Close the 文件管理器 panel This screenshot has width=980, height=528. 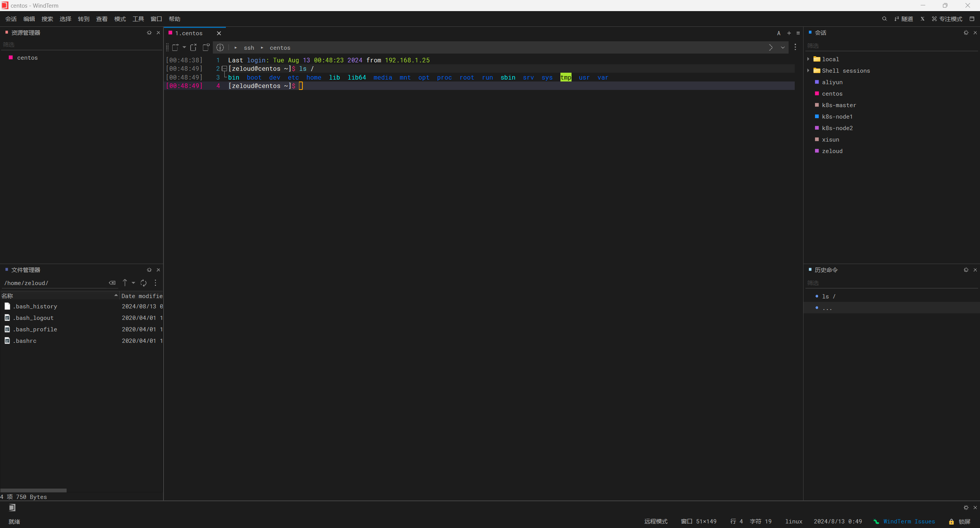pos(158,270)
